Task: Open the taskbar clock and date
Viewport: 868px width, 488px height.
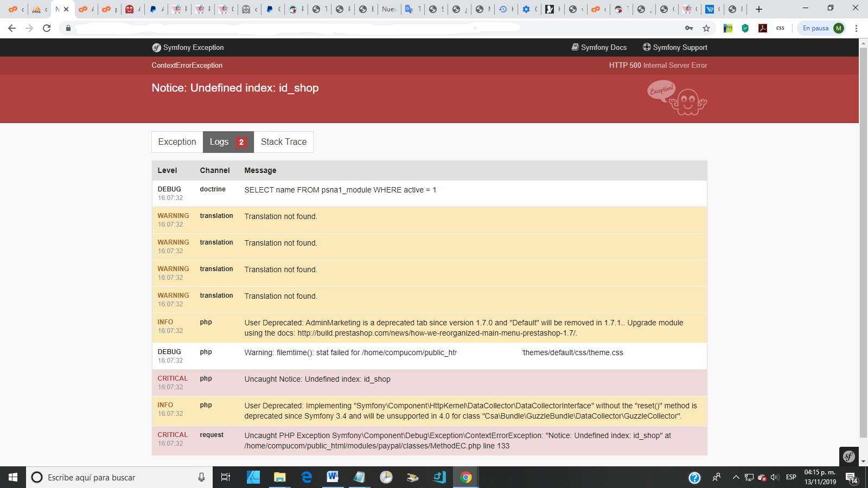Action: 820,477
